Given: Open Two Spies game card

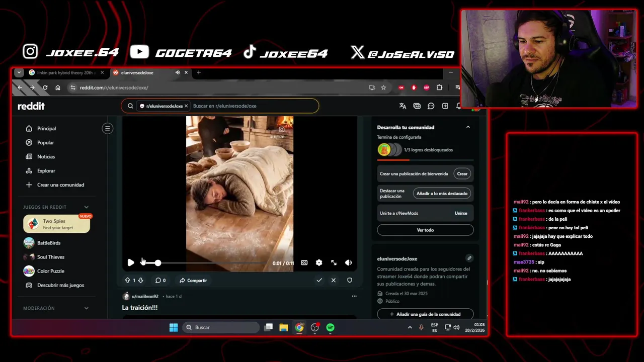Looking at the screenshot, I should pos(56,224).
